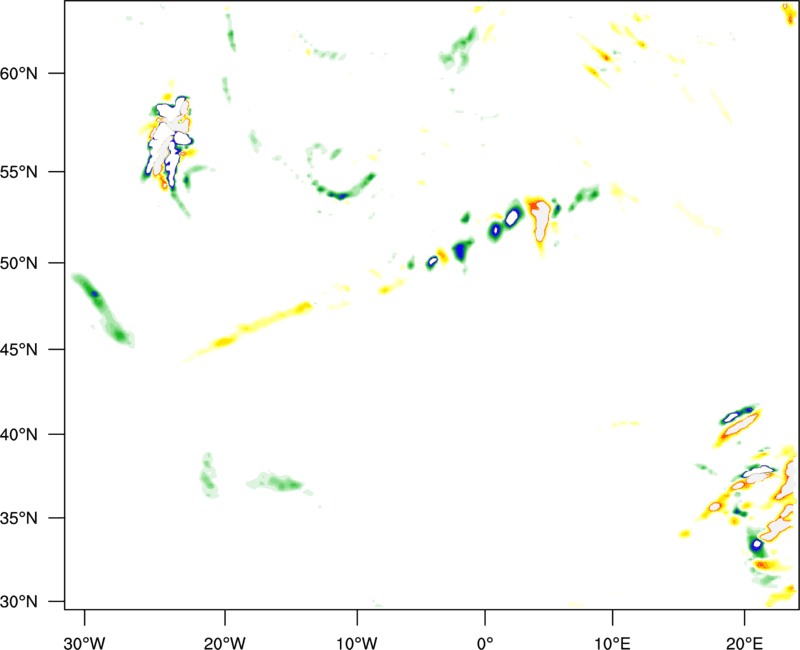Select the 50°N latitude tick label
The width and height of the screenshot is (800, 650).
pos(18,263)
